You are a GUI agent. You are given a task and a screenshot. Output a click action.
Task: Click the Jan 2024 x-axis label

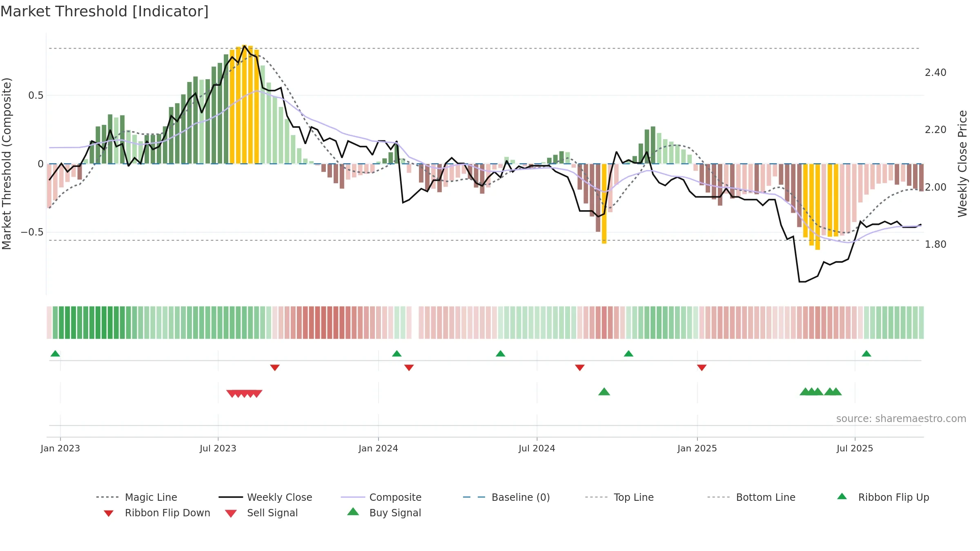(379, 449)
